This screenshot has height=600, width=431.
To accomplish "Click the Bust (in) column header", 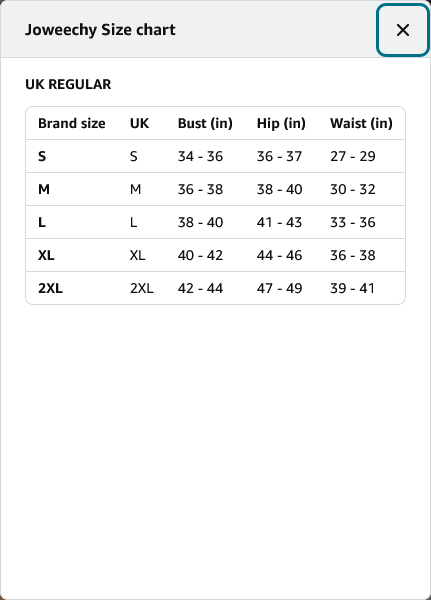I will tap(205, 123).
